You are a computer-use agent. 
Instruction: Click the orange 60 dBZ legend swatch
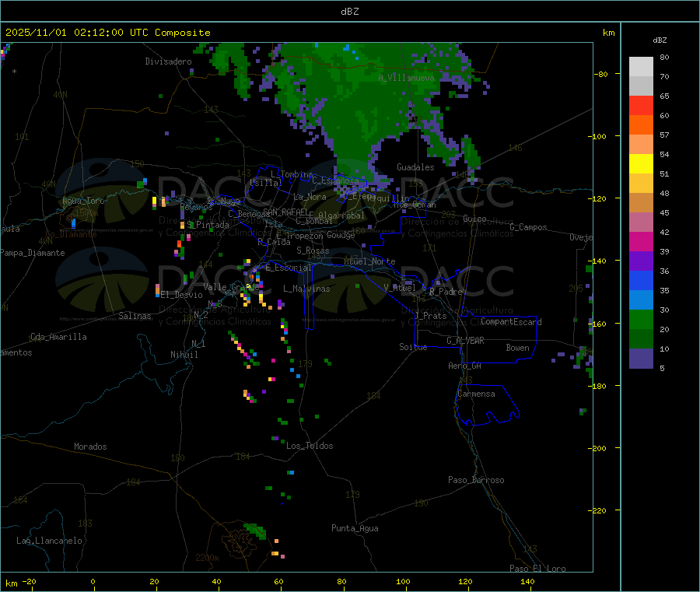[641, 125]
